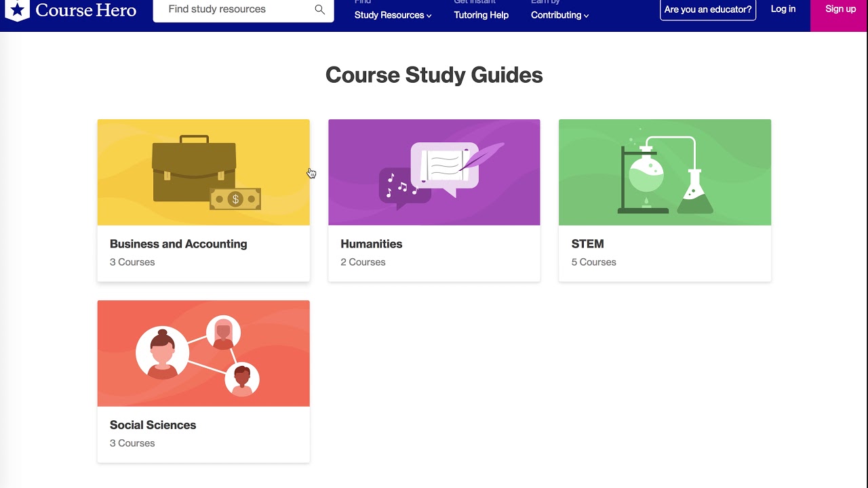
Task: Click the Log in link
Action: click(783, 9)
